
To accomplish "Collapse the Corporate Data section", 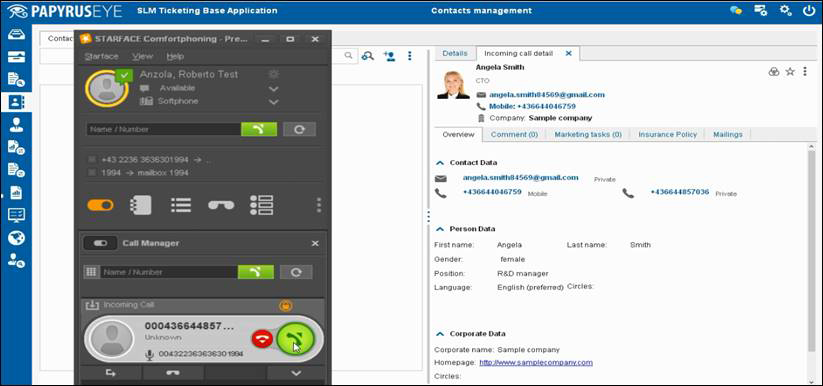I will (x=439, y=333).
